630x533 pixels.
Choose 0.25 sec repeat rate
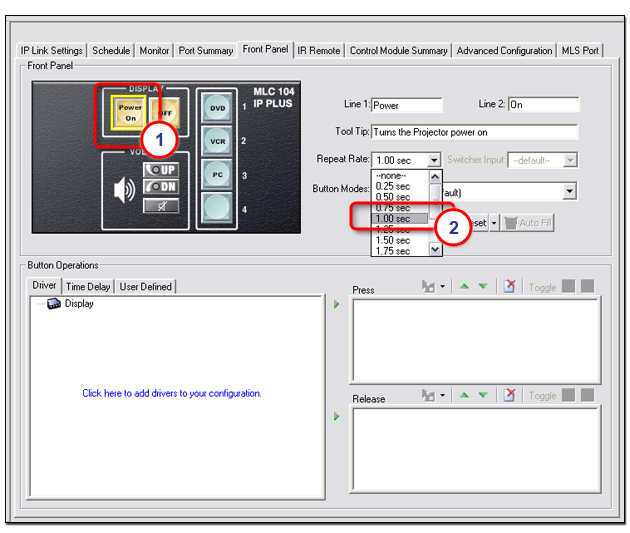click(401, 186)
